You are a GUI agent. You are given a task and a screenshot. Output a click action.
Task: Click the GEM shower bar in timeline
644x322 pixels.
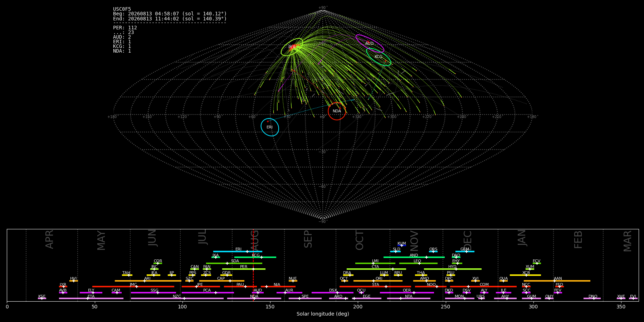pyautogui.click(x=465, y=252)
